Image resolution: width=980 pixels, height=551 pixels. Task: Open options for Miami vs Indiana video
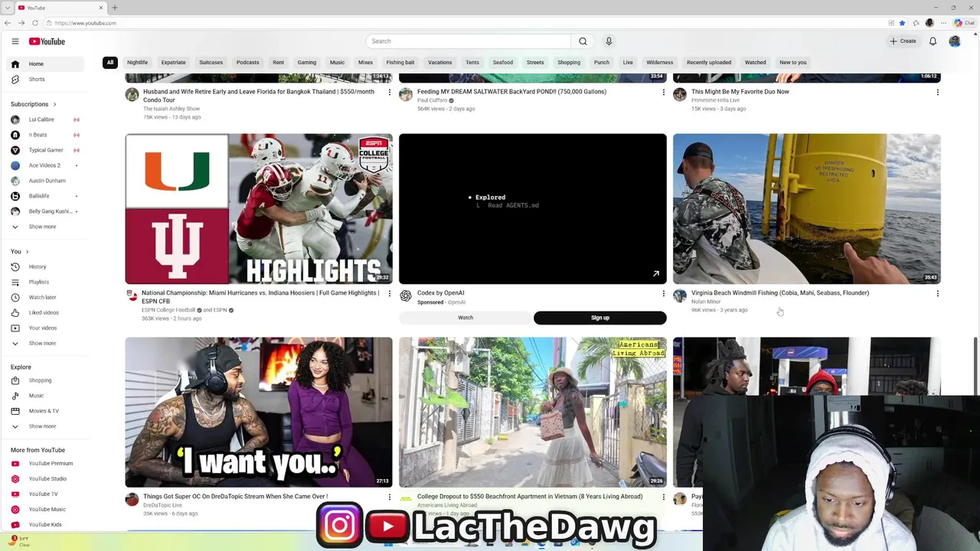click(389, 293)
